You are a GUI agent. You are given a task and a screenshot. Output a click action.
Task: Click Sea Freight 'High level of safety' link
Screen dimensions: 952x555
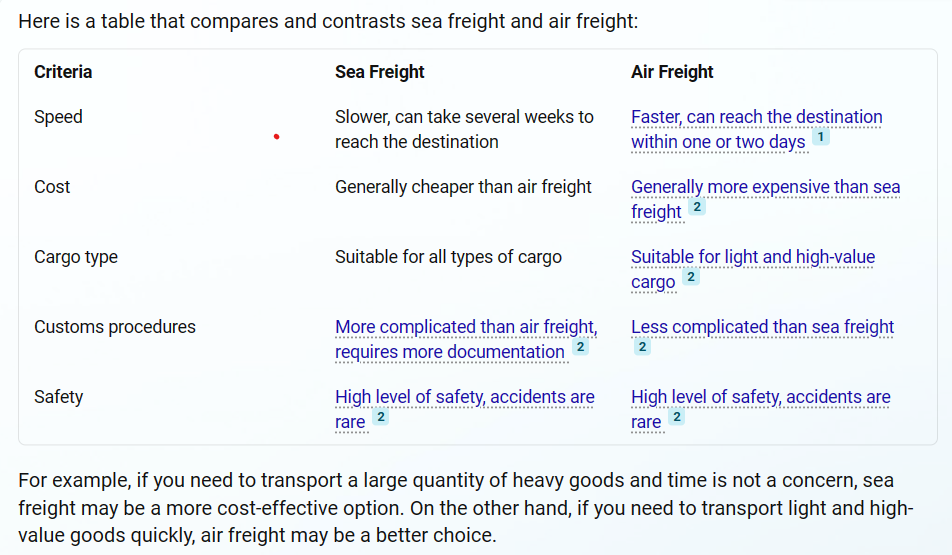(x=464, y=397)
